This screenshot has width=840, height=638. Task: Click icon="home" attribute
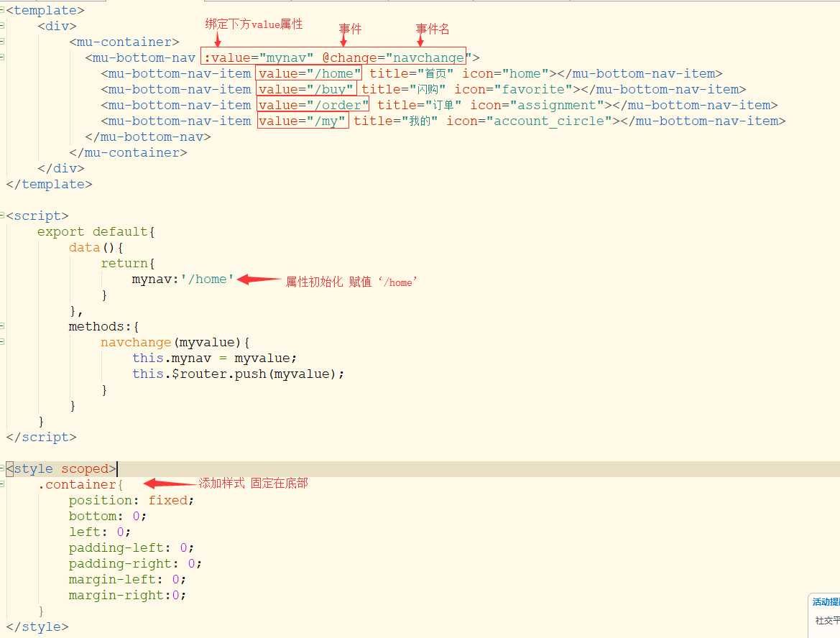(x=505, y=73)
